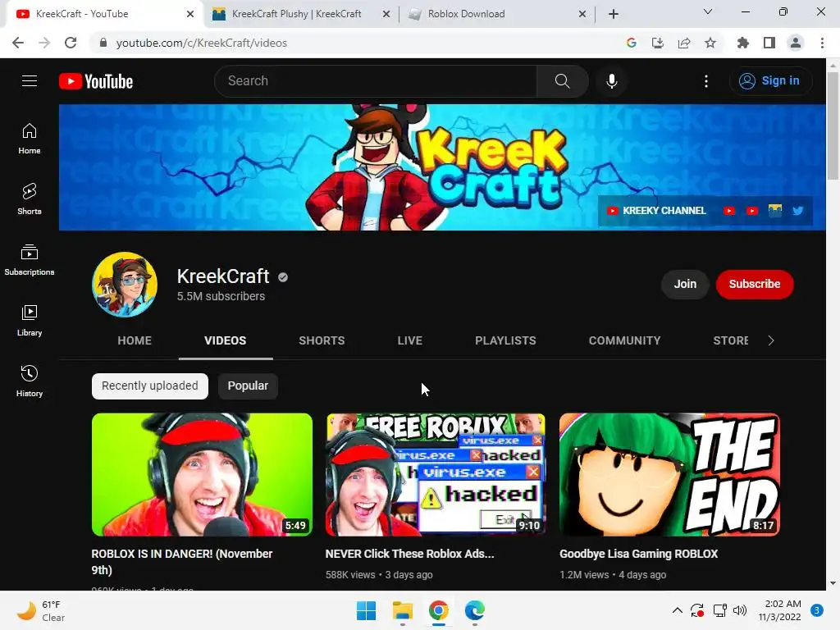Open Goodbye Lisa Gaming thumbnail

point(669,475)
